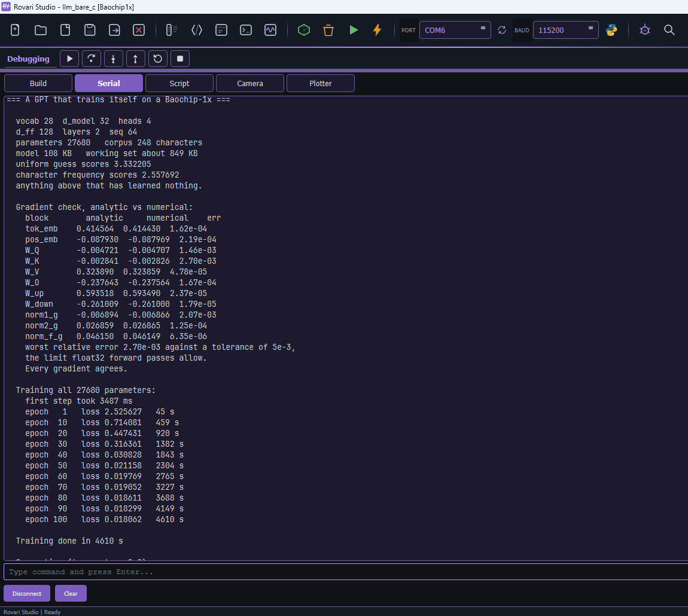Expand the 115200 baud dropdown
Viewport: 688px width, 616px height.
coord(565,30)
